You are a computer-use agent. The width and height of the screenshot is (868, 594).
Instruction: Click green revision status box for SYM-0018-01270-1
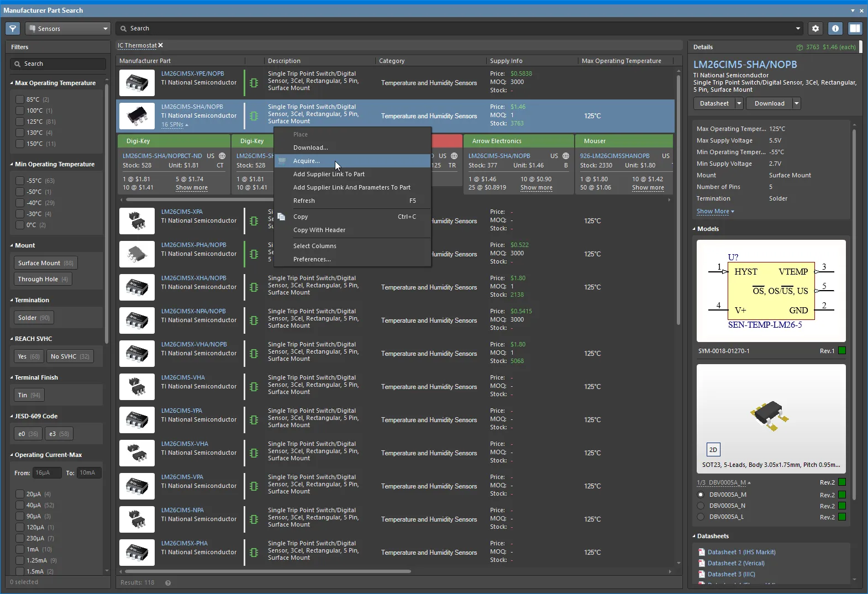842,350
